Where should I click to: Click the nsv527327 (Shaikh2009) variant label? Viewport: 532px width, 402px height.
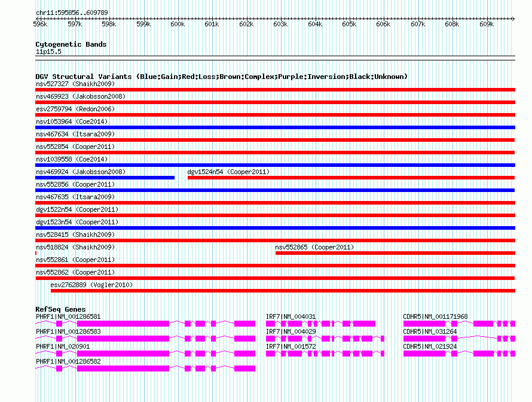point(75,84)
